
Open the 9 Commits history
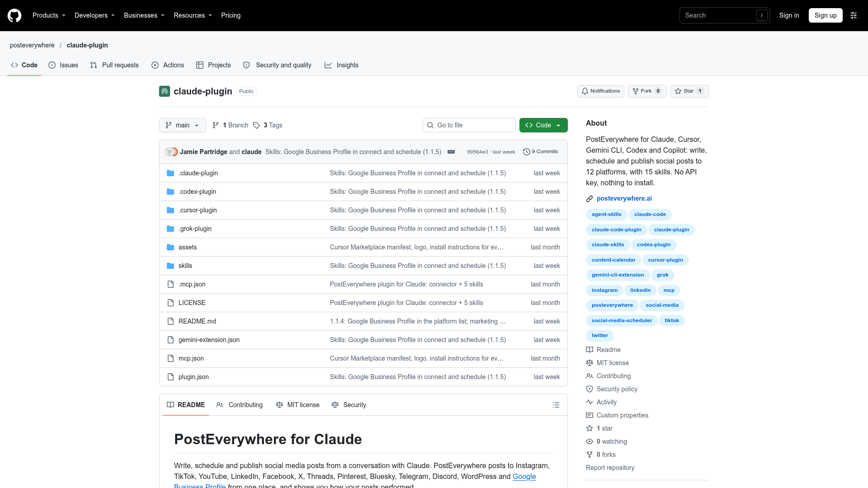point(540,152)
